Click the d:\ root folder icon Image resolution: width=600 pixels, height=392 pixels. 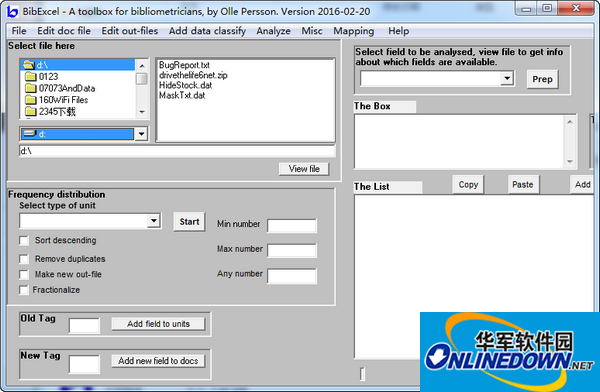click(29, 65)
